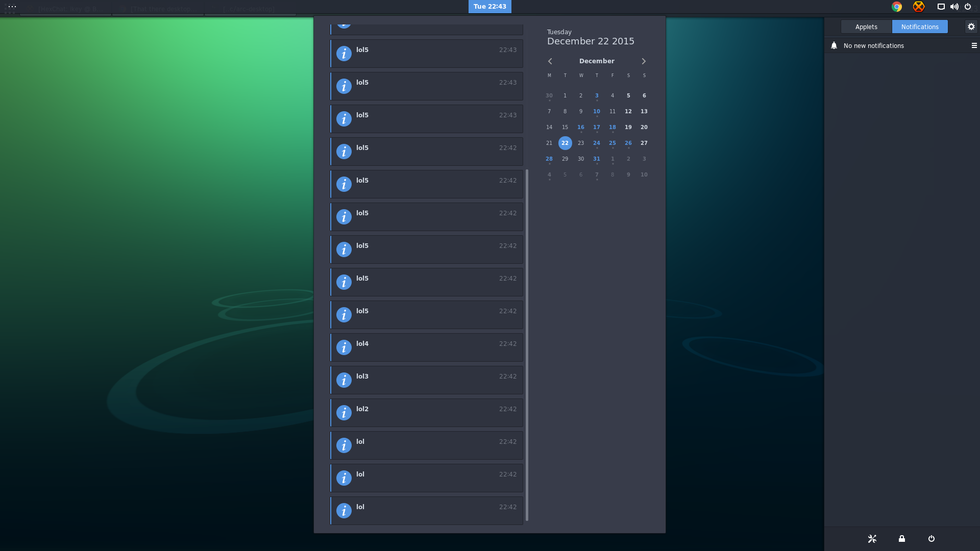980x551 pixels.
Task: Click the No new notifications text
Action: click(873, 46)
